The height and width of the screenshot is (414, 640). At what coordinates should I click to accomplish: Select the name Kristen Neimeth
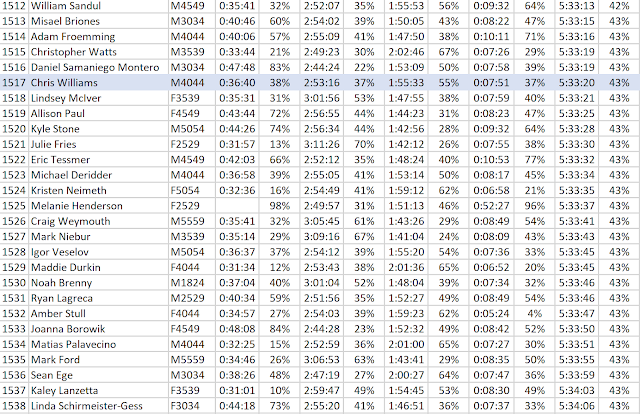69,191
